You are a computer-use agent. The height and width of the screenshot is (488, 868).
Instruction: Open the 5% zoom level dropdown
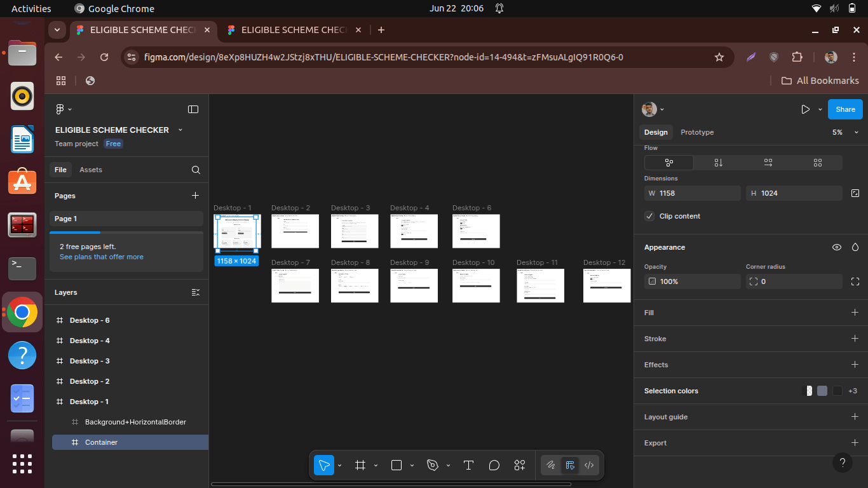[x=845, y=132]
